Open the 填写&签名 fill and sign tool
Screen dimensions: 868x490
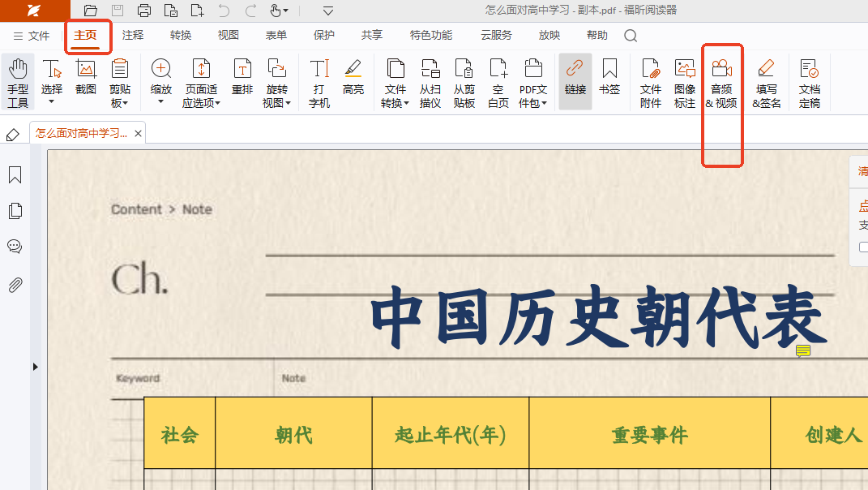click(766, 83)
